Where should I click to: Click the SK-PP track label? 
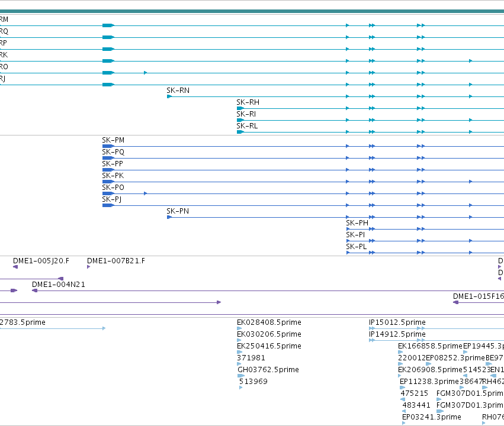[x=113, y=164]
